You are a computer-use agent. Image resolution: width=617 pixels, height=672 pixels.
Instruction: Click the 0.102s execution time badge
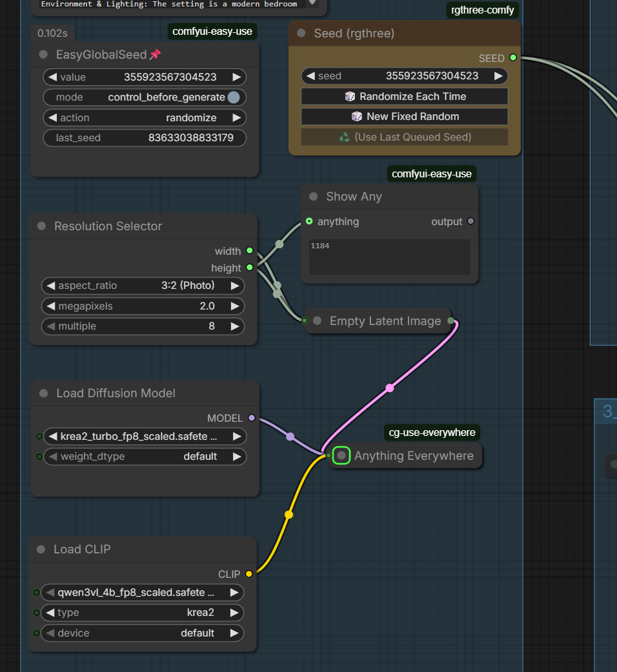coord(52,33)
